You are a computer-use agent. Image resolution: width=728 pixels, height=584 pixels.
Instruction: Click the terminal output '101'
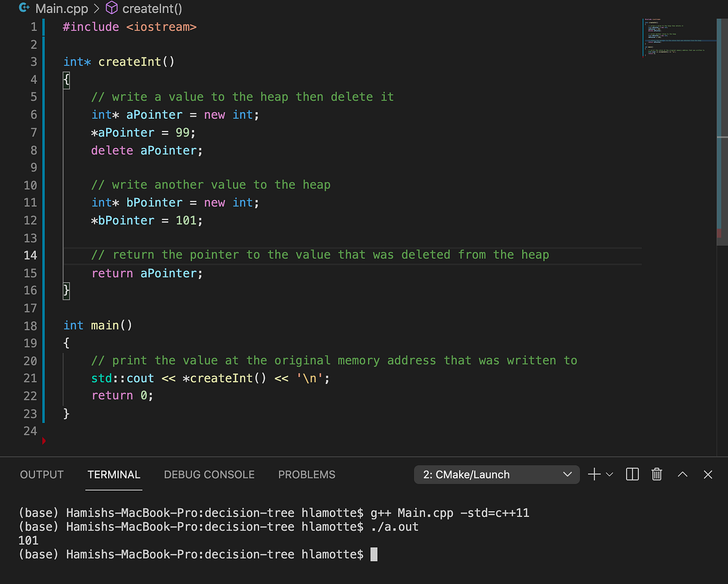tap(29, 541)
